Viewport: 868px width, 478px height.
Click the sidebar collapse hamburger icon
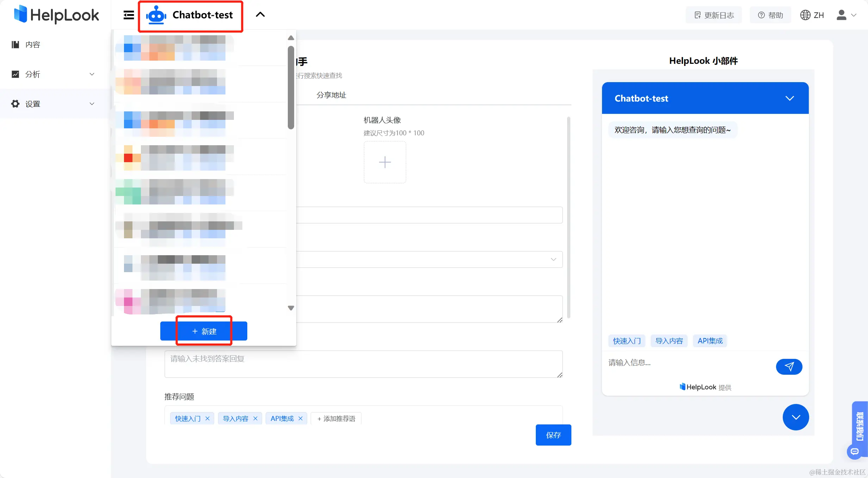coord(129,15)
